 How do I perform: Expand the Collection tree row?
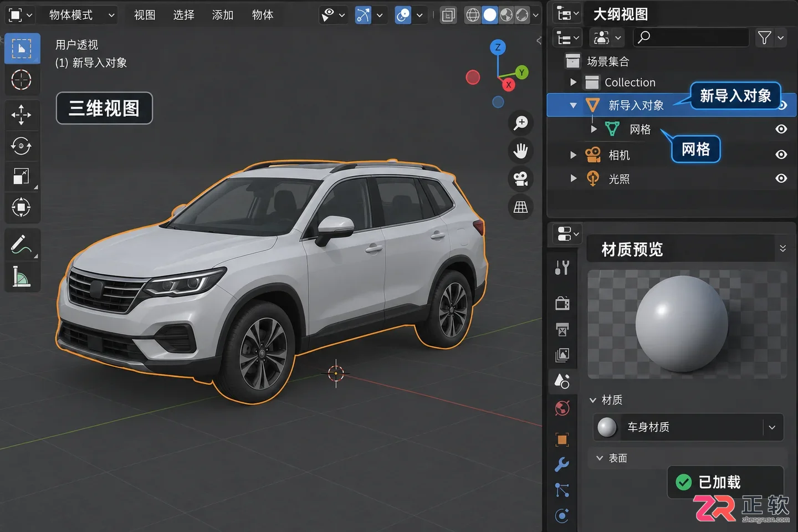point(574,82)
